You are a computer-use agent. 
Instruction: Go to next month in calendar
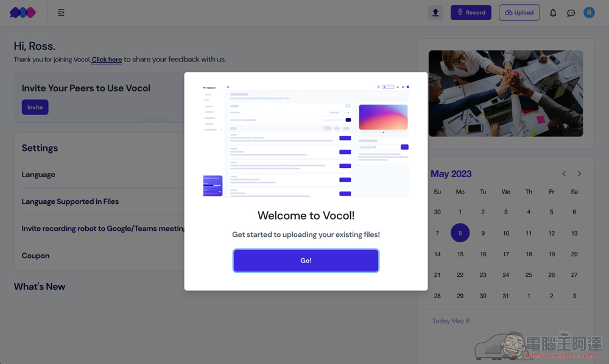point(579,174)
